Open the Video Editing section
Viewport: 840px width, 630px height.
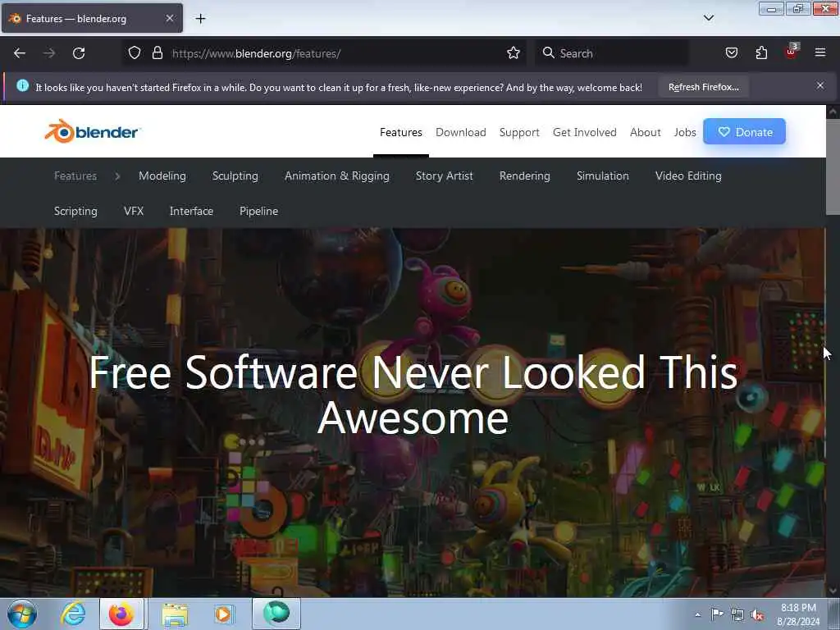point(688,176)
